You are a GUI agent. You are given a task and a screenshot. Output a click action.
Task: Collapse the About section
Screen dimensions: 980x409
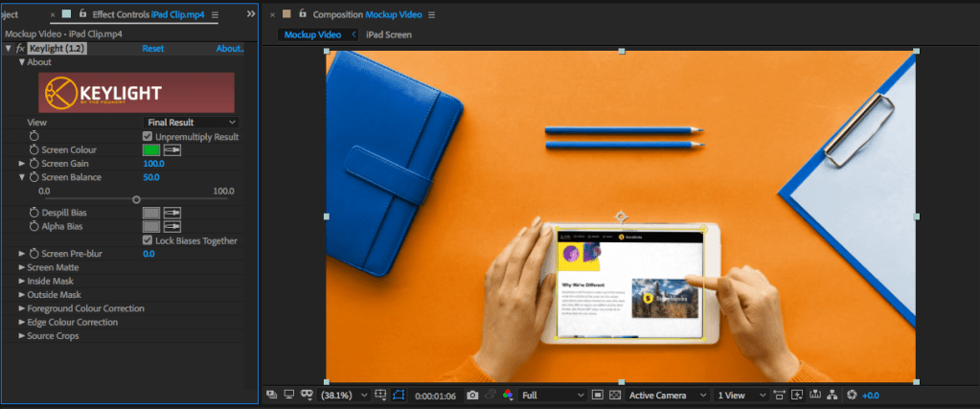(x=22, y=62)
